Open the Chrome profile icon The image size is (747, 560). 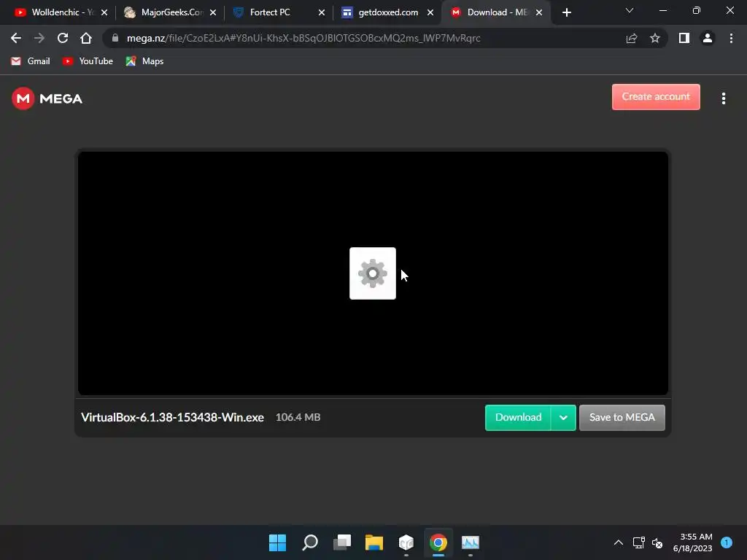(708, 38)
